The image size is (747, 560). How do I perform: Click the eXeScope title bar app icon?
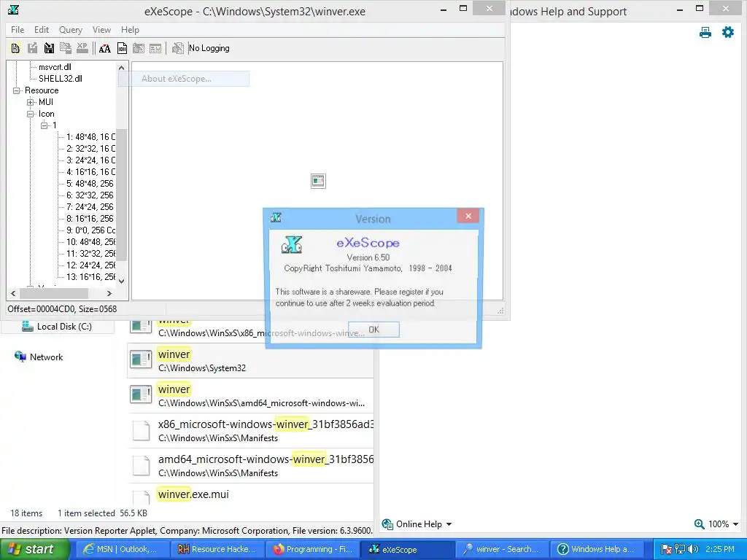[x=13, y=9]
